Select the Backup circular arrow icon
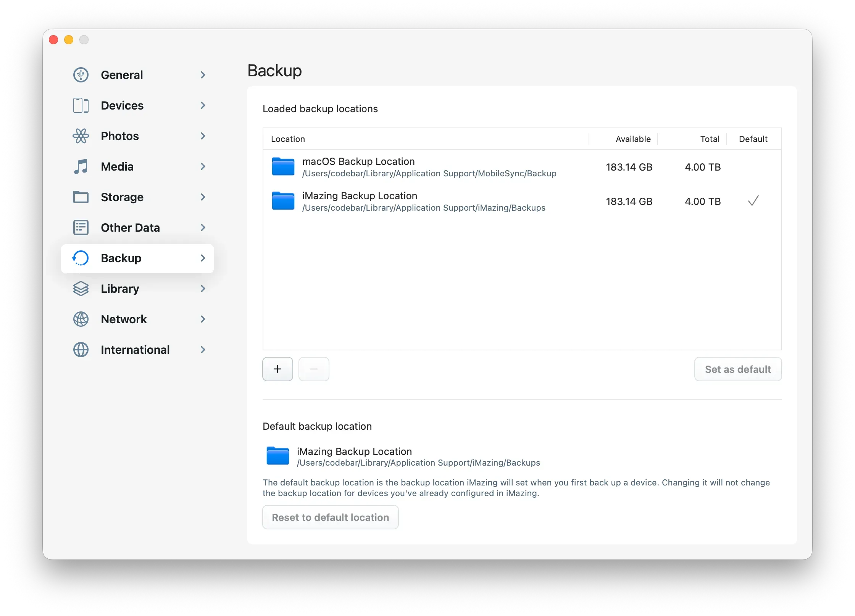The width and height of the screenshot is (855, 616). click(x=81, y=258)
